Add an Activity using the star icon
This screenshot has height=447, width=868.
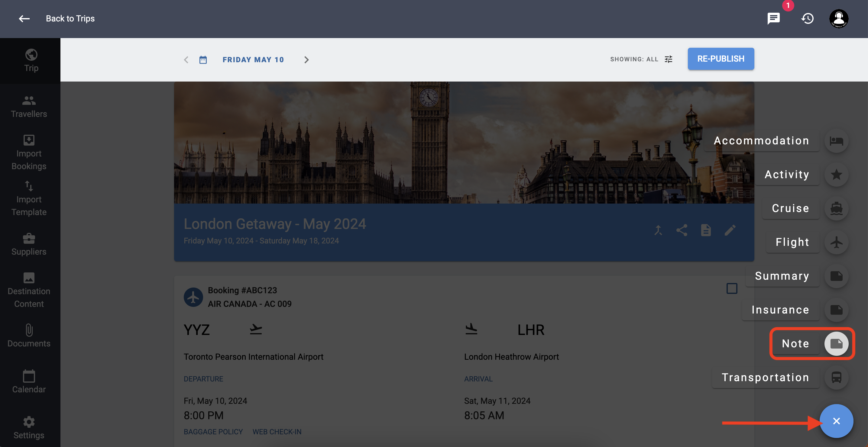click(x=836, y=175)
